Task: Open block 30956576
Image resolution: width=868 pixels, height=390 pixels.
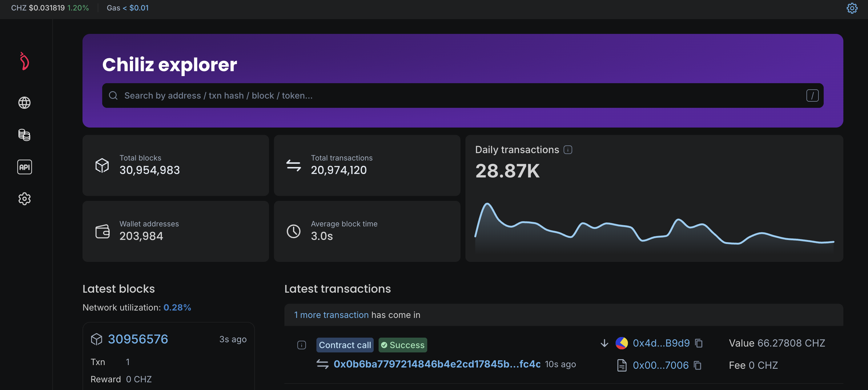Action: (x=138, y=339)
